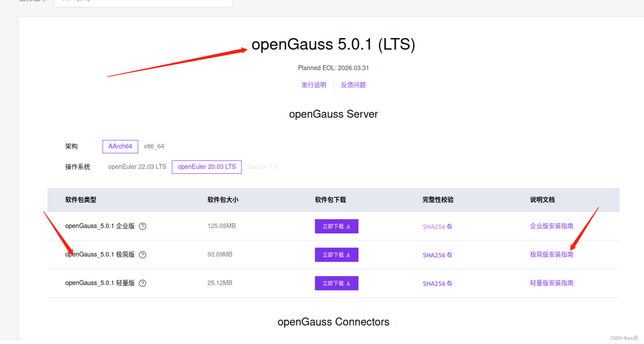The width and height of the screenshot is (644, 344).
Task: Open help icon beside openGauss_5.0.1 企业版
Action: click(x=142, y=226)
